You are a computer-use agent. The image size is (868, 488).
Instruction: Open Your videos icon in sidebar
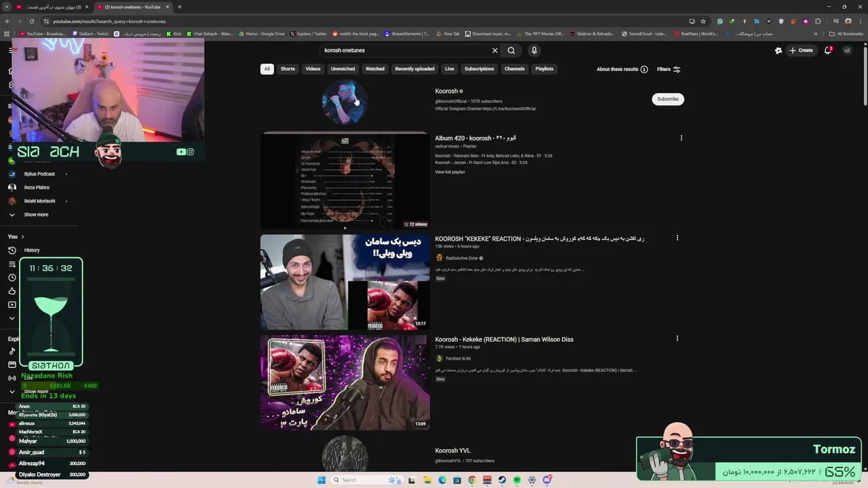pyautogui.click(x=12, y=304)
